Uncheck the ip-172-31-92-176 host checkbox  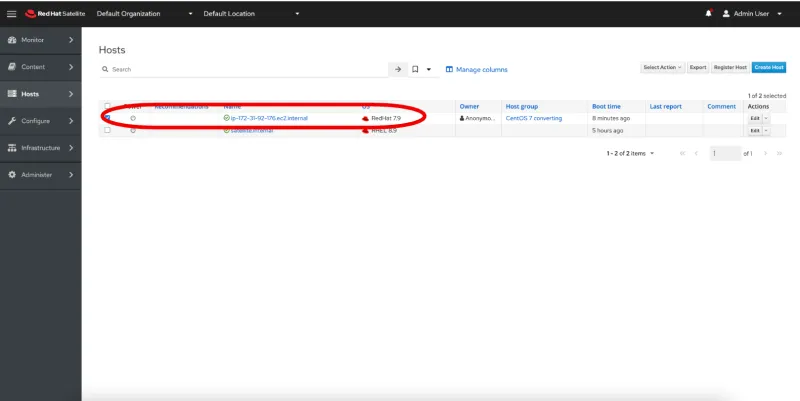click(108, 118)
